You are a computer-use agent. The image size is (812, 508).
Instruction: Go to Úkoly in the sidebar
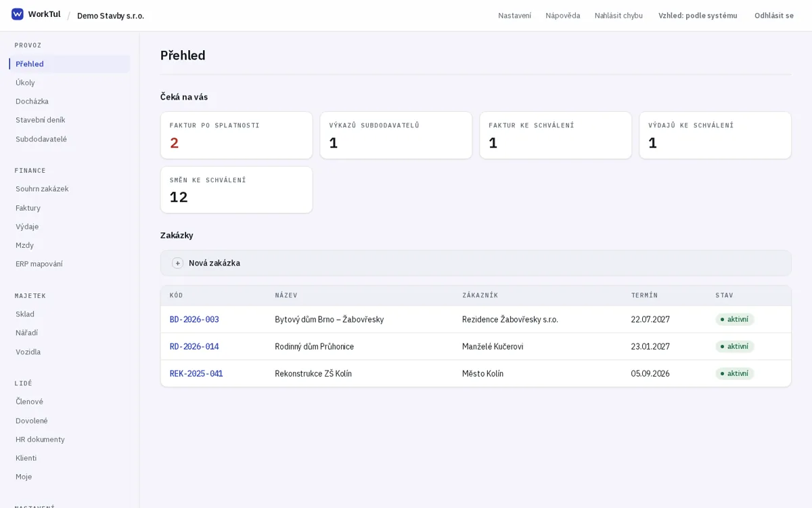pos(70,83)
